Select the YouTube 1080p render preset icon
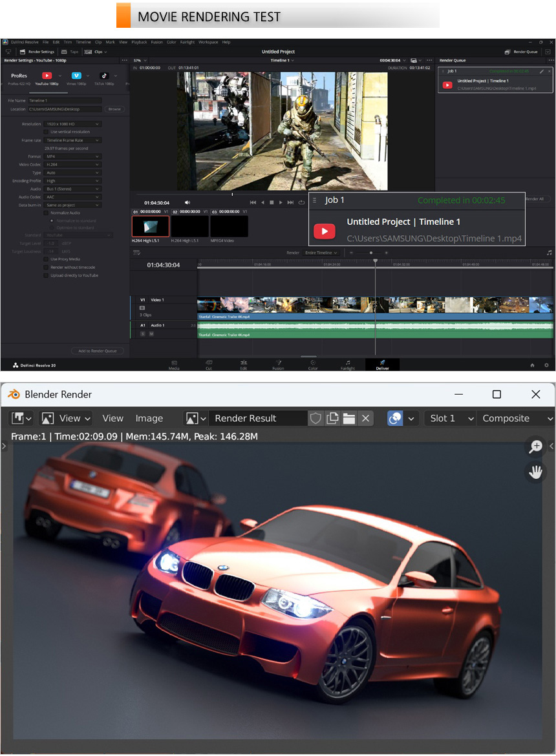 (47, 76)
